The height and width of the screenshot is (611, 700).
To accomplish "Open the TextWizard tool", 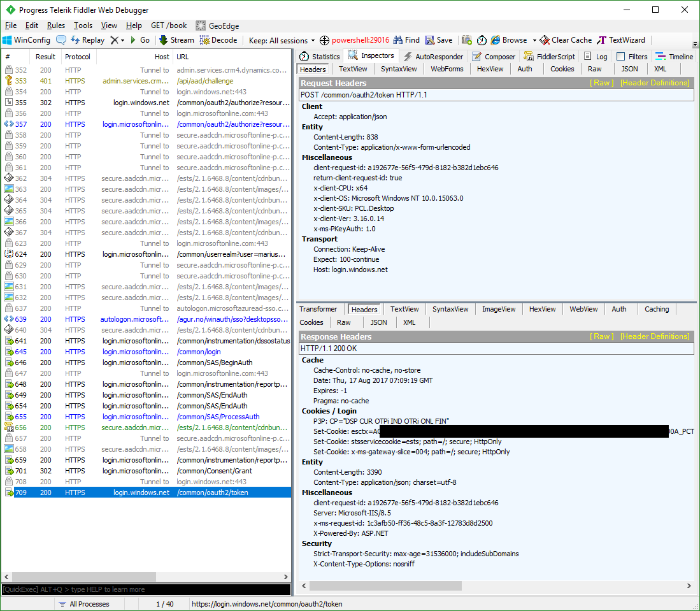I will pyautogui.click(x=621, y=40).
